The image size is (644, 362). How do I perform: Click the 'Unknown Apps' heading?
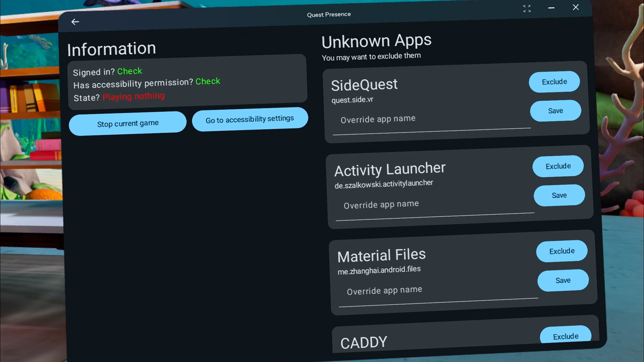[x=377, y=41]
